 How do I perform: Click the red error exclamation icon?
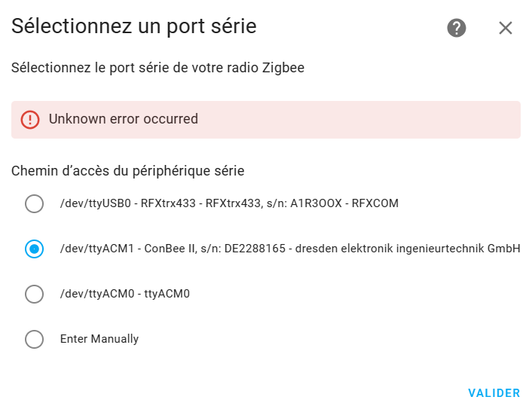click(x=30, y=120)
